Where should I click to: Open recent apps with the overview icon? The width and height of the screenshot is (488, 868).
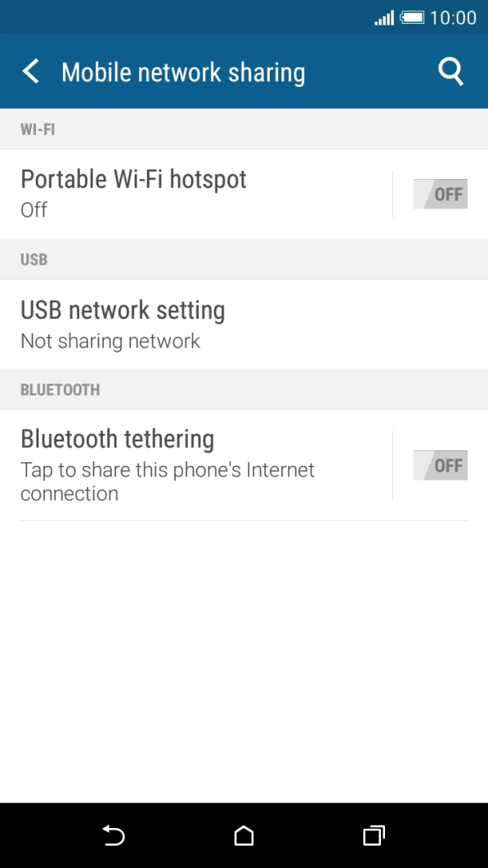[x=373, y=836]
